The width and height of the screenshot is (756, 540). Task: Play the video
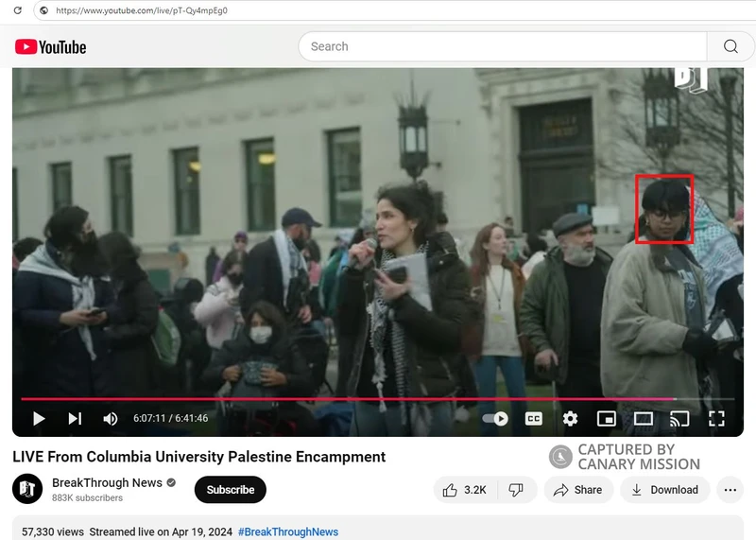(39, 418)
